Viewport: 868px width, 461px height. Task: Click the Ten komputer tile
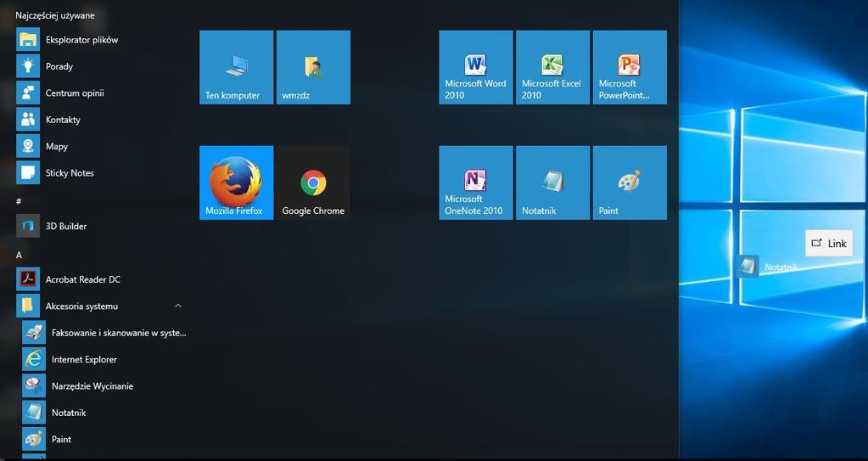[237, 67]
